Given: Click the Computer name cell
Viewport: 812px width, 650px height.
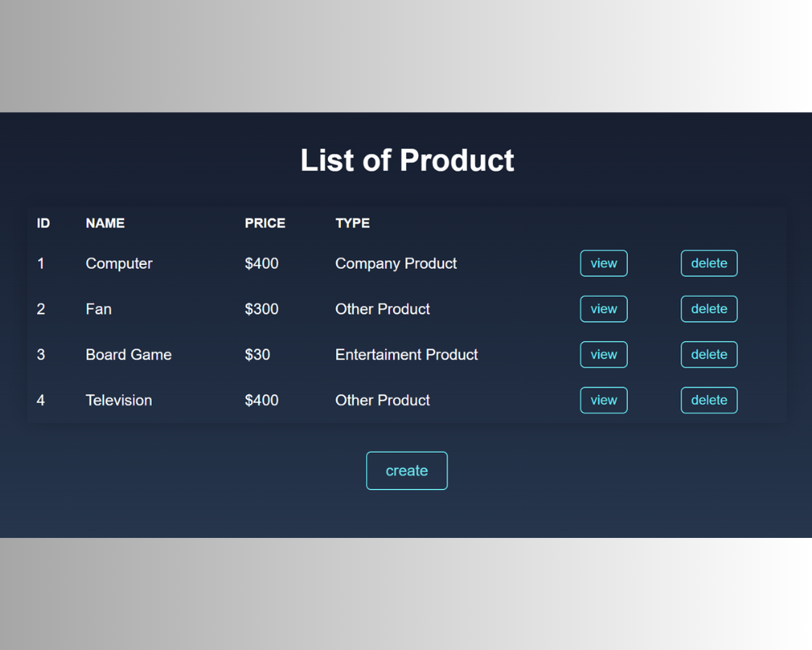Looking at the screenshot, I should [x=119, y=263].
